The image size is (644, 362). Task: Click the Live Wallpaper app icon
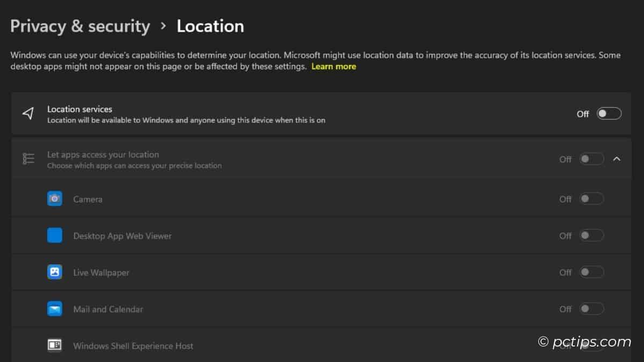click(x=55, y=272)
